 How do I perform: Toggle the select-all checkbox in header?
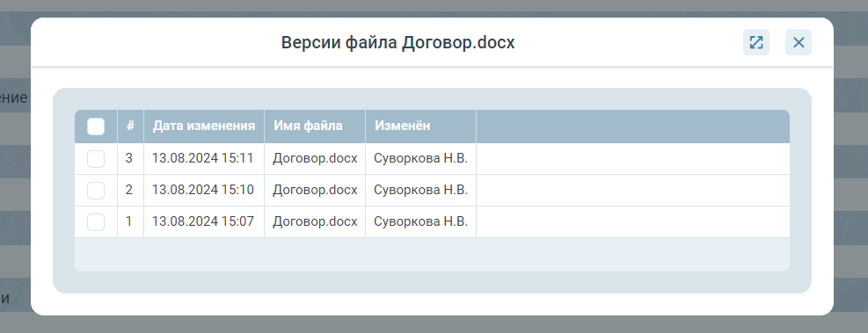[96, 127]
